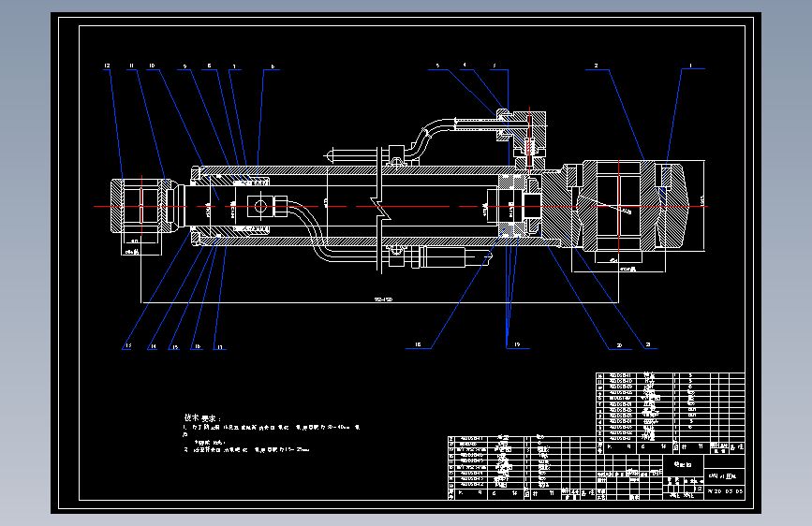The width and height of the screenshot is (812, 526).
Task: Click part balloon number 12
Action: coord(107,66)
